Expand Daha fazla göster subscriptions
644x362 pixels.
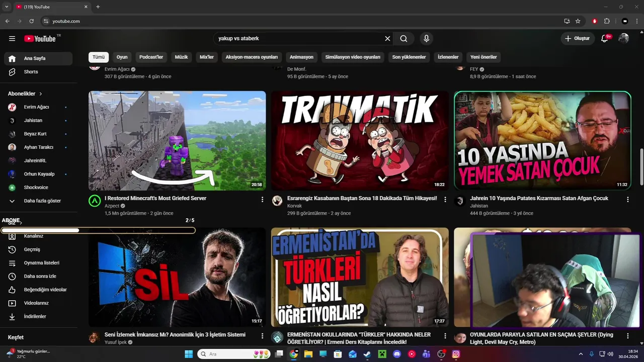click(x=38, y=201)
